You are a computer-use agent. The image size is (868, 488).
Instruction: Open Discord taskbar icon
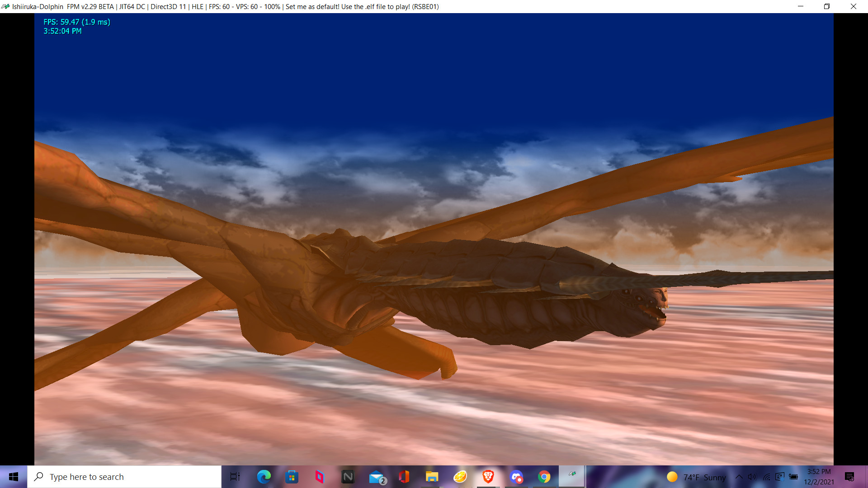pyautogui.click(x=516, y=477)
